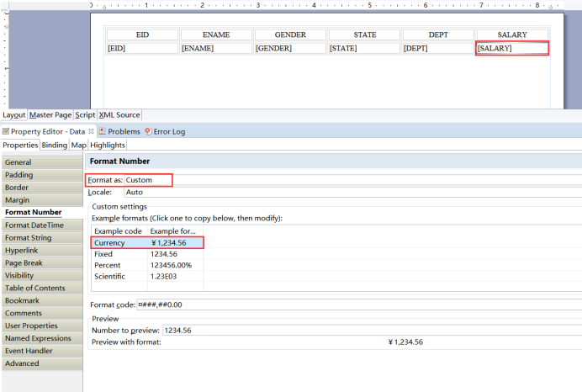This screenshot has width=582, height=392.
Task: Open the Problems view icon
Action: pyautogui.click(x=102, y=131)
